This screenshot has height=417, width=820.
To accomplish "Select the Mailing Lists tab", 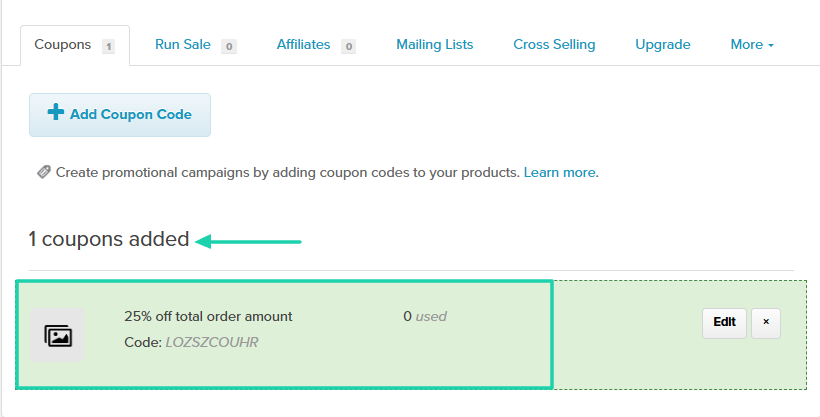I will click(435, 45).
